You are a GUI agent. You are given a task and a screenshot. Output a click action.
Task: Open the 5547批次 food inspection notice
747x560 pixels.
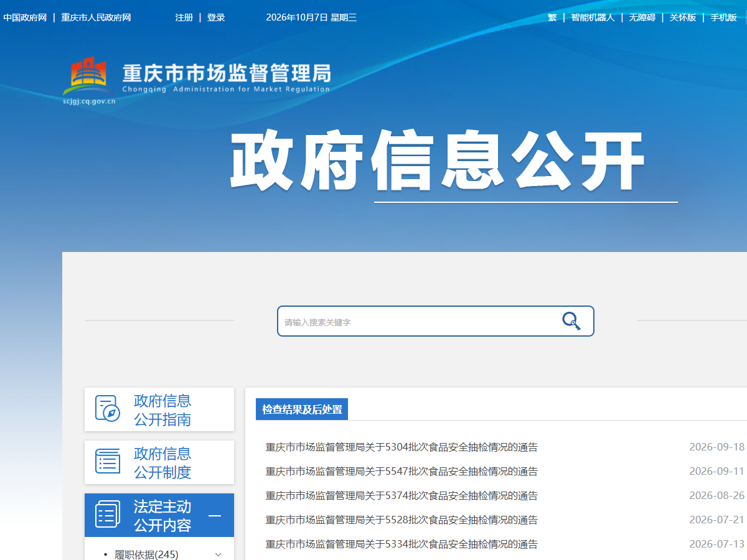(x=402, y=472)
